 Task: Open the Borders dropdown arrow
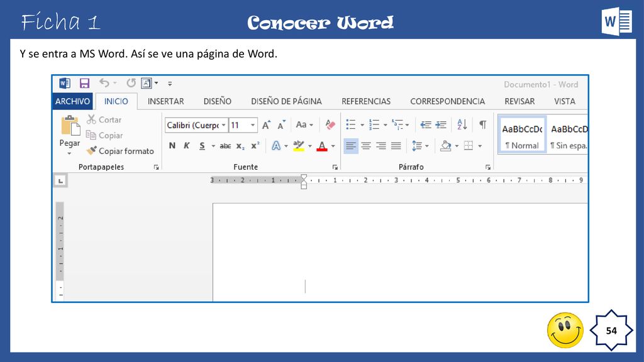tap(480, 146)
